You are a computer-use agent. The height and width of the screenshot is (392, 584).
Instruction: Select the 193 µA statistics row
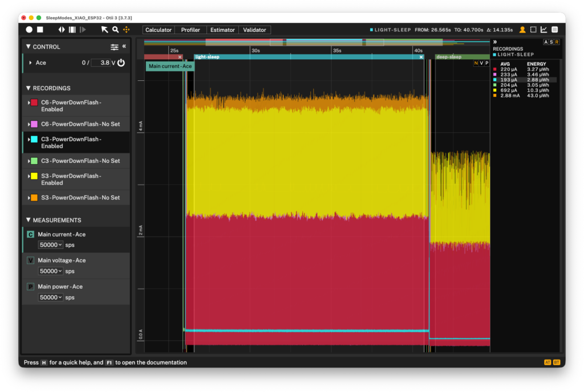[x=525, y=80]
